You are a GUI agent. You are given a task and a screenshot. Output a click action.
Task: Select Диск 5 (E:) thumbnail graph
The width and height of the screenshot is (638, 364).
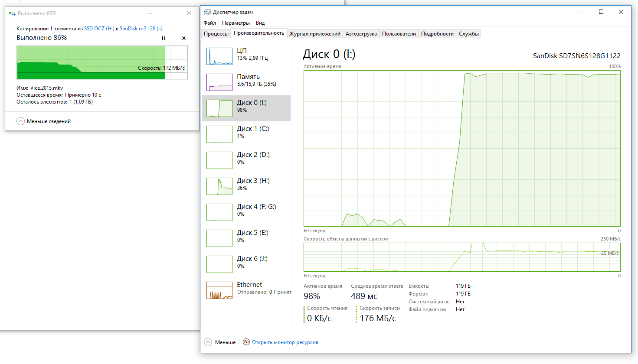(219, 238)
